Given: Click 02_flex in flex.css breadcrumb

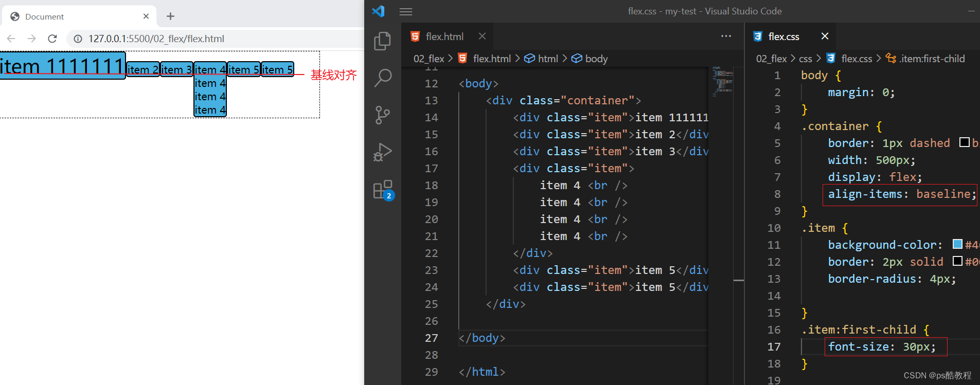Looking at the screenshot, I should 771,59.
